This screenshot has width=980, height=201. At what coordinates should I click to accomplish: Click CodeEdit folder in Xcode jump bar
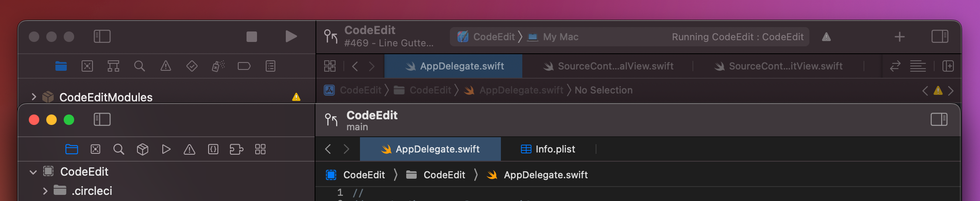click(x=422, y=90)
